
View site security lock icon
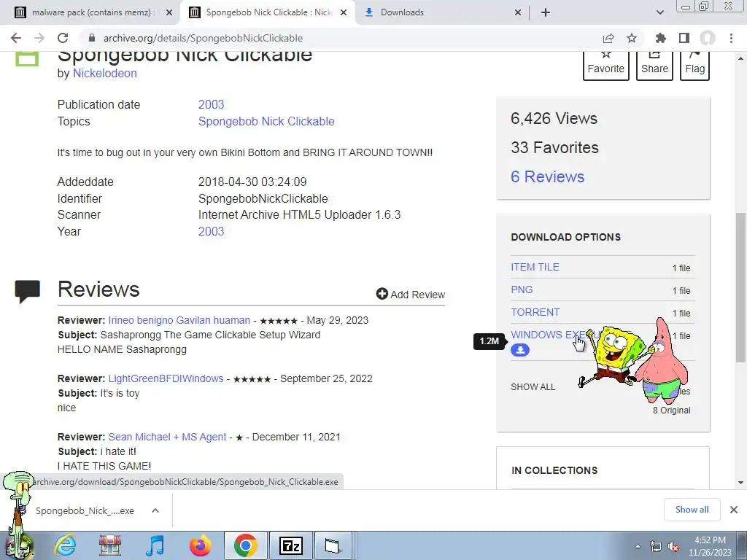click(91, 38)
